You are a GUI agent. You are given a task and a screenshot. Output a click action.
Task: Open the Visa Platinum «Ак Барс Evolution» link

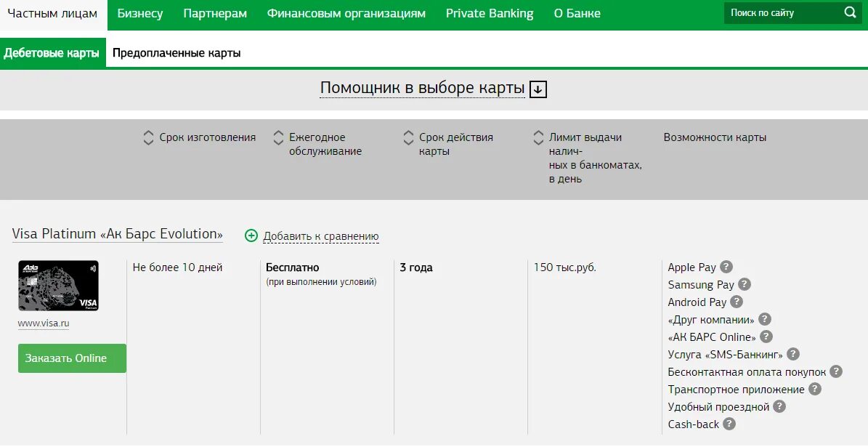click(118, 234)
